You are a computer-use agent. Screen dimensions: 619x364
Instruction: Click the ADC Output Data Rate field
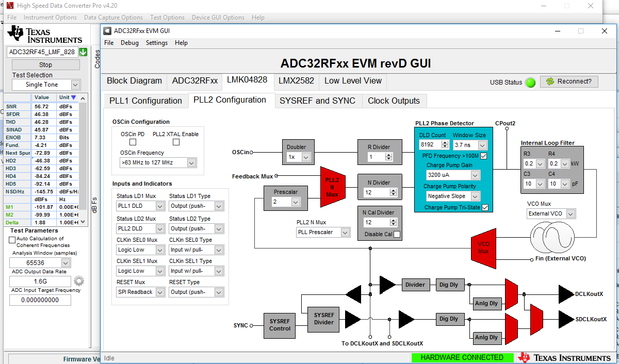tap(40, 282)
